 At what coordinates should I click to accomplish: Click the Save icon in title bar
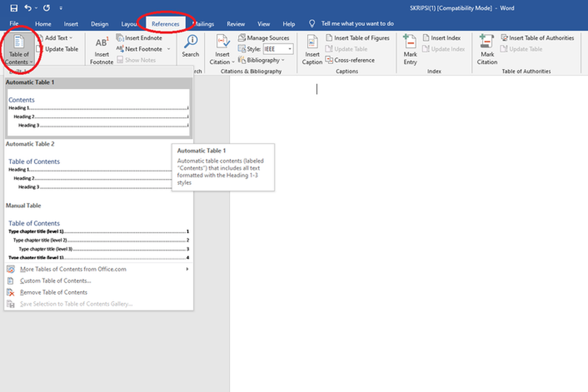pos(13,8)
